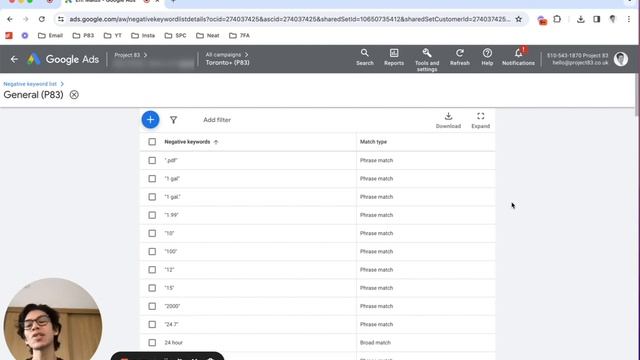Check the "12" keyword row

[x=152, y=270]
